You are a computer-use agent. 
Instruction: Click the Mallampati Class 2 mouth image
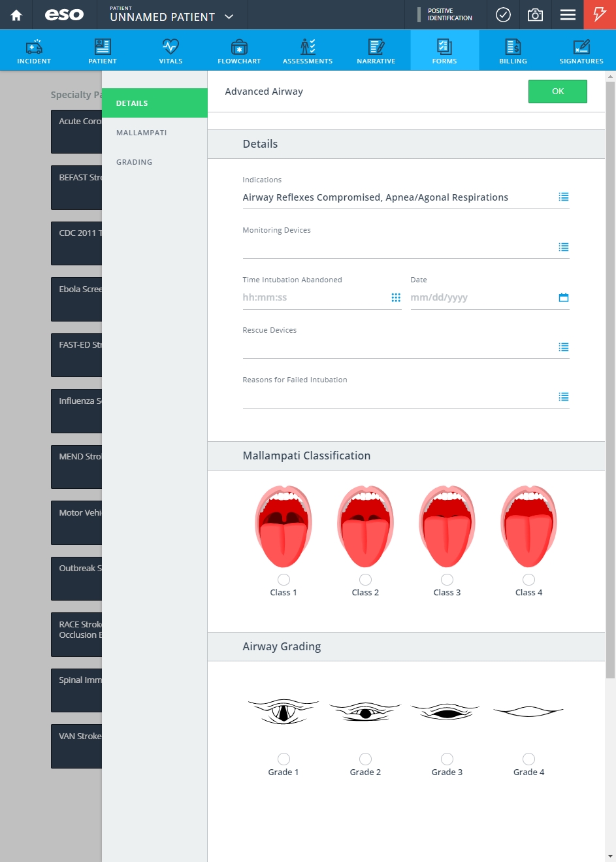pos(365,526)
